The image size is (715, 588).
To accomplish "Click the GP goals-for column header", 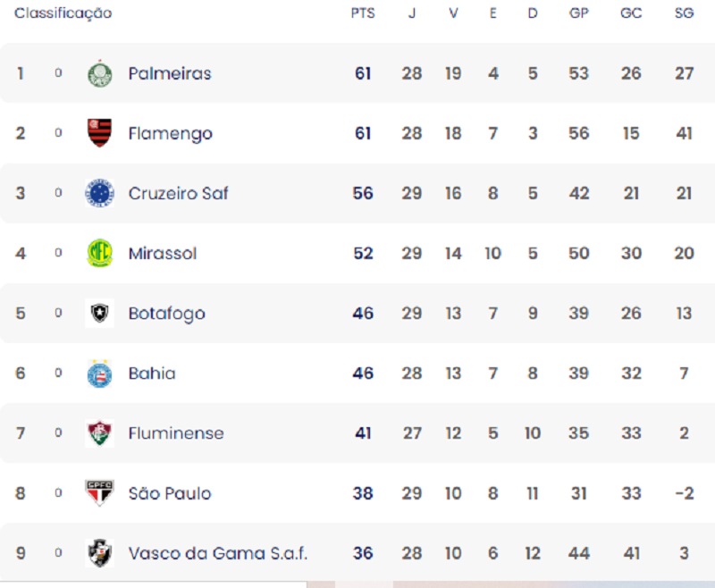I will click(579, 13).
